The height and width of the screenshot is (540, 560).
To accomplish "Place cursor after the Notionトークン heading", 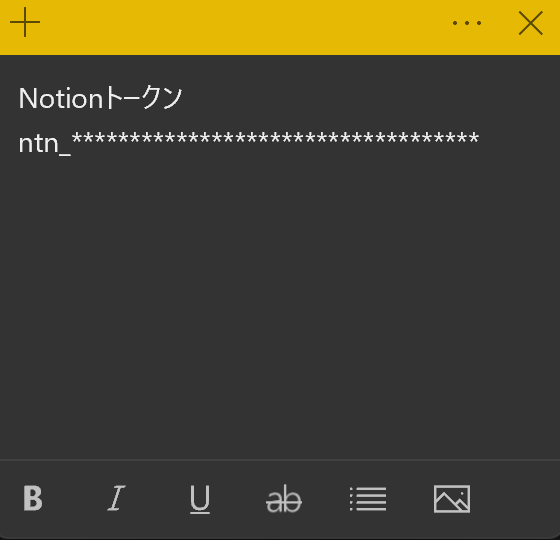I will point(184,99).
